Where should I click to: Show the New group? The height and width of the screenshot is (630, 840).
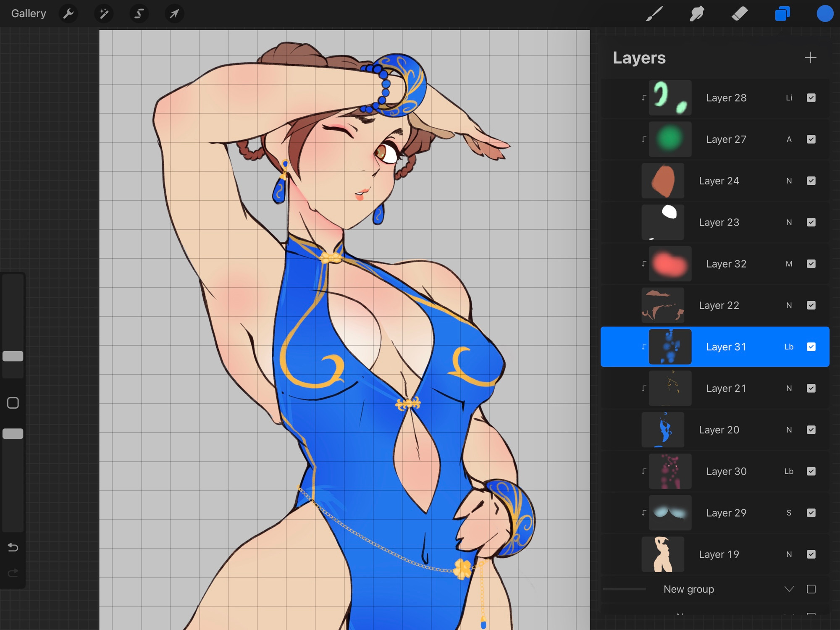811,589
